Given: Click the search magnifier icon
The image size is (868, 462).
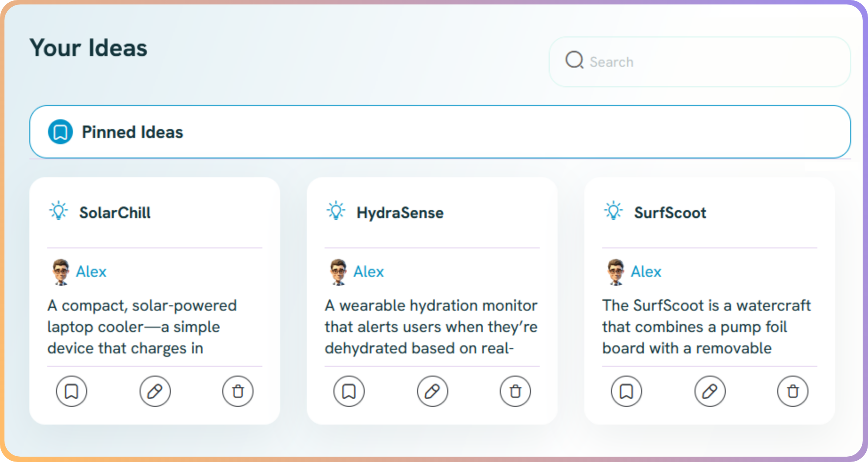Looking at the screenshot, I should tap(574, 60).
